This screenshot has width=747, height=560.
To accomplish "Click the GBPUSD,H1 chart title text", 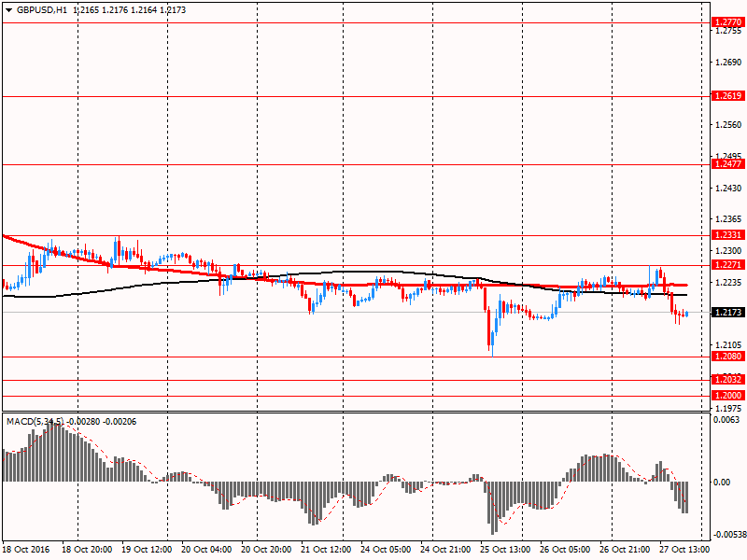I will (42, 10).
